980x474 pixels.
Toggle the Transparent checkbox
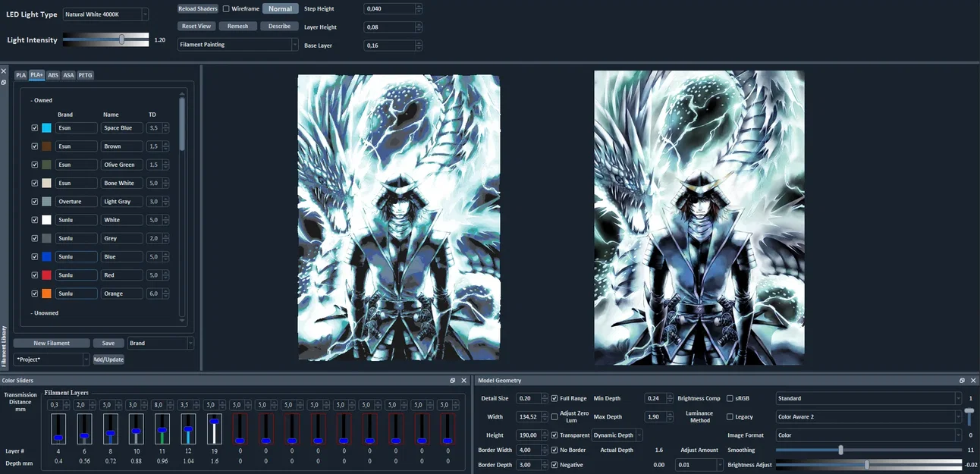pyautogui.click(x=554, y=435)
